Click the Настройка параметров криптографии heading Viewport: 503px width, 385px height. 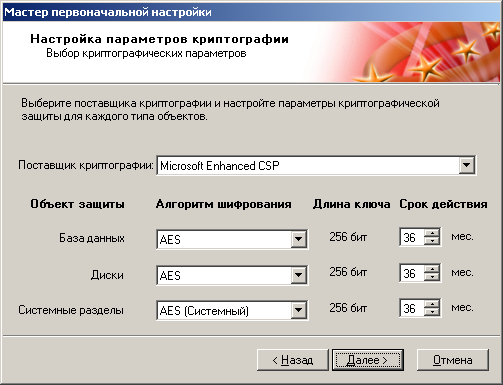[159, 39]
